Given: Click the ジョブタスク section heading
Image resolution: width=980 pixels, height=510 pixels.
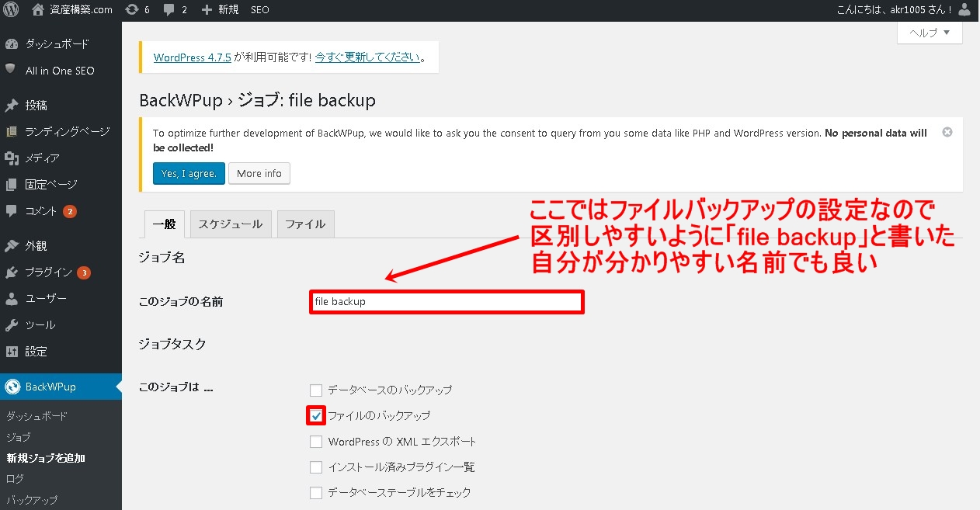Looking at the screenshot, I should click(x=172, y=344).
